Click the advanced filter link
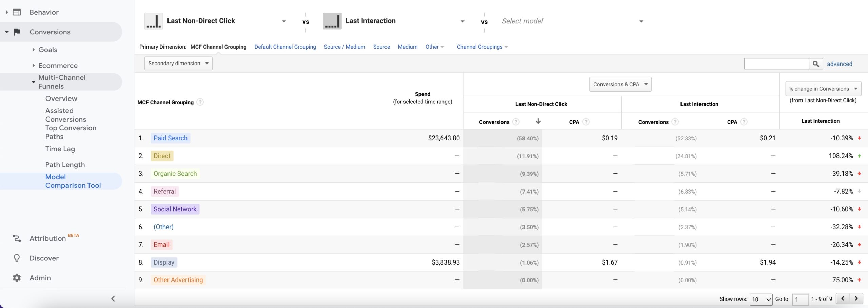 tap(839, 64)
